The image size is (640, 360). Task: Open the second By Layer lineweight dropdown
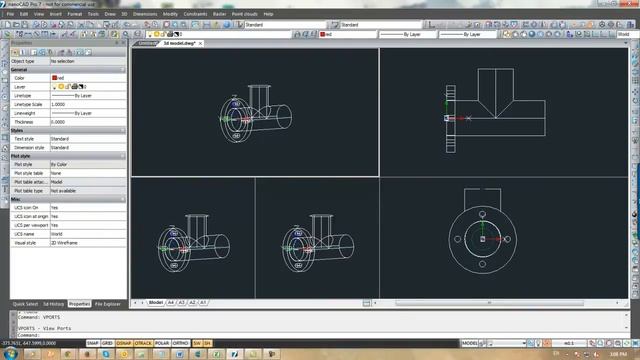tap(468, 35)
